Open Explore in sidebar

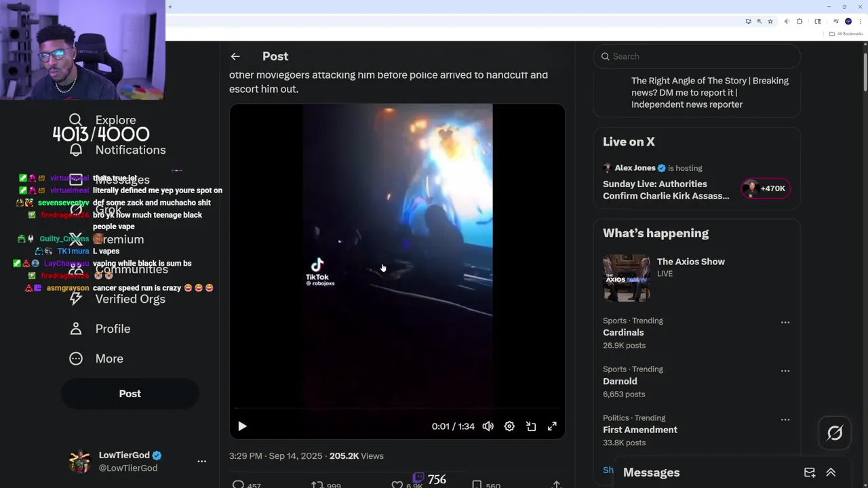click(115, 120)
